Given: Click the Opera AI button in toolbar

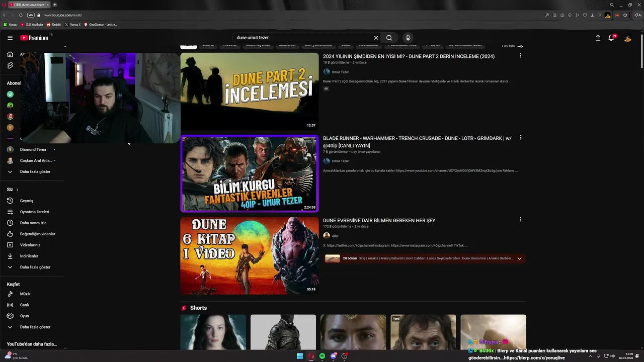Looking at the screenshot, I should (637, 15).
